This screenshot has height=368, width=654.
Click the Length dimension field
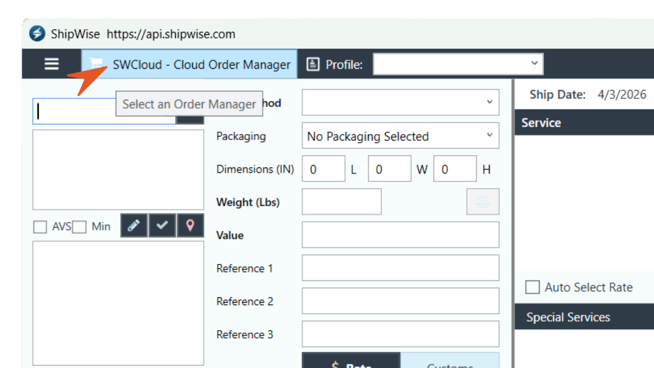click(x=324, y=169)
